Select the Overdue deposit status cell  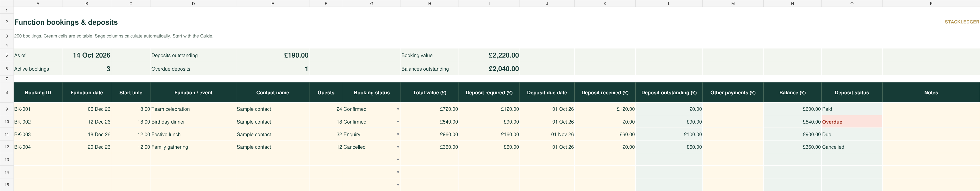pyautogui.click(x=852, y=122)
